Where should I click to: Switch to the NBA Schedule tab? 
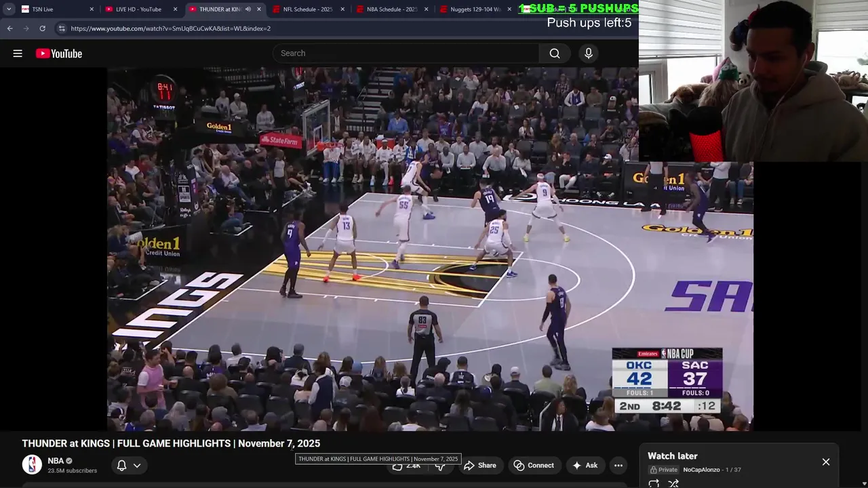(x=391, y=9)
